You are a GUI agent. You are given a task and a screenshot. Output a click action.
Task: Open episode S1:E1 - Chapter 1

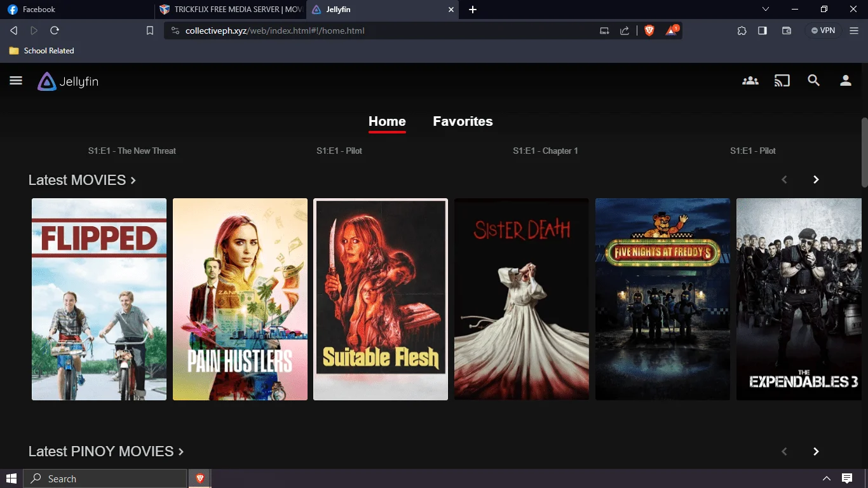tap(546, 151)
